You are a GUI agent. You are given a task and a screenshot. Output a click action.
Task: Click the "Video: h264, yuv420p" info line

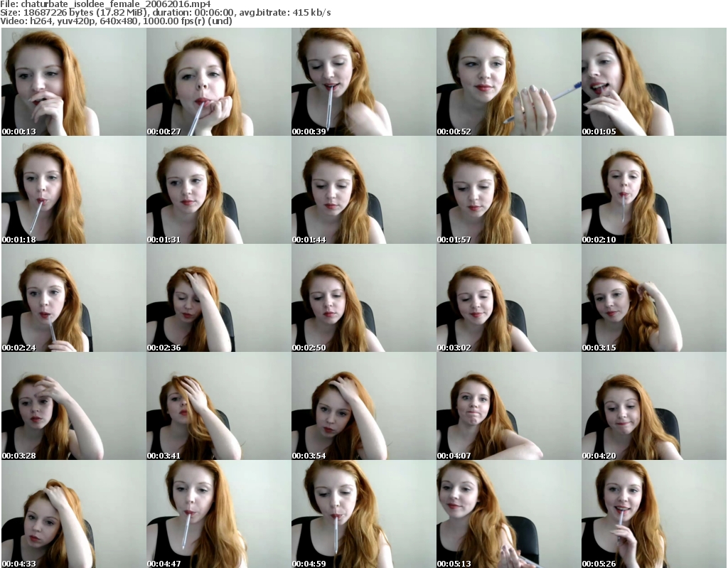(x=116, y=21)
